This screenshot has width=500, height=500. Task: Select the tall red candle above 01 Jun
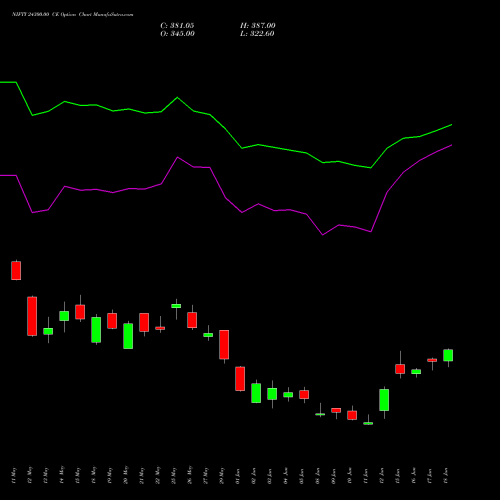pyautogui.click(x=240, y=379)
